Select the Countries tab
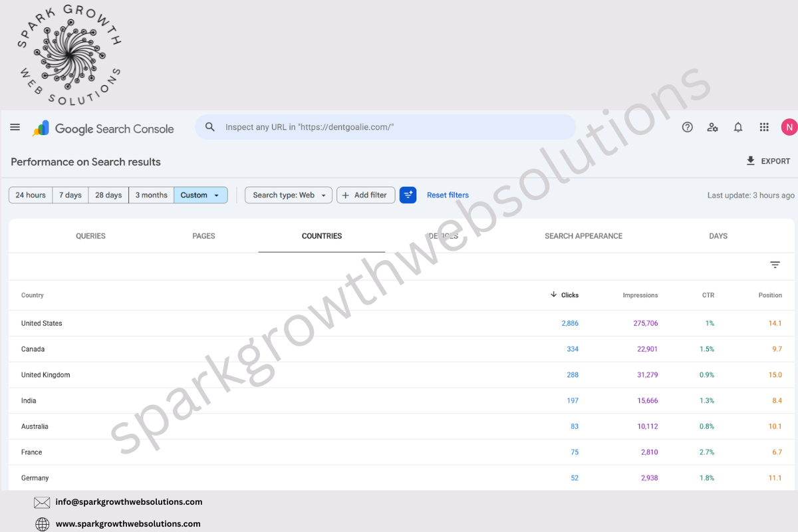The image size is (798, 532). (x=322, y=236)
